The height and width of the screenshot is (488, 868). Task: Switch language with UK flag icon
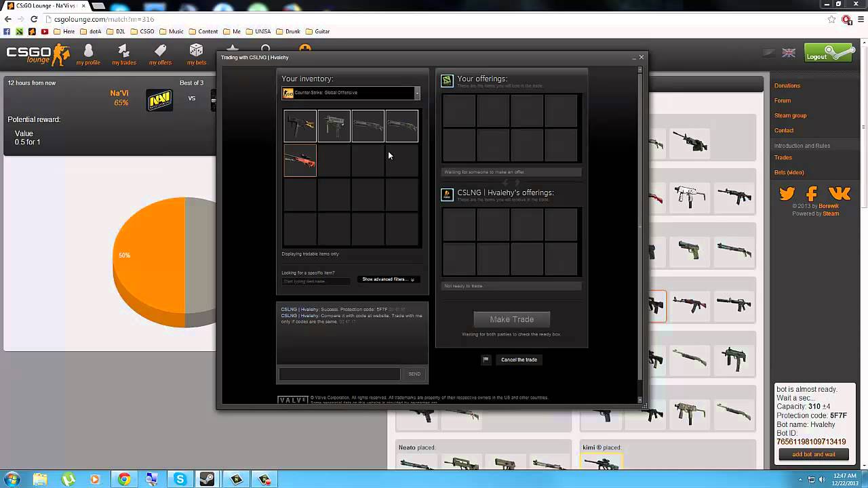(789, 53)
